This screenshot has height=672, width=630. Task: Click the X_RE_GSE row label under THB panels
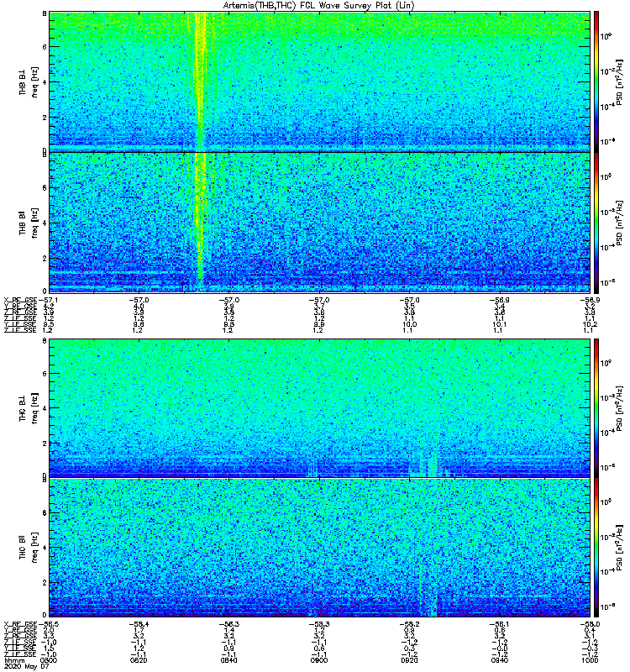click(x=20, y=300)
